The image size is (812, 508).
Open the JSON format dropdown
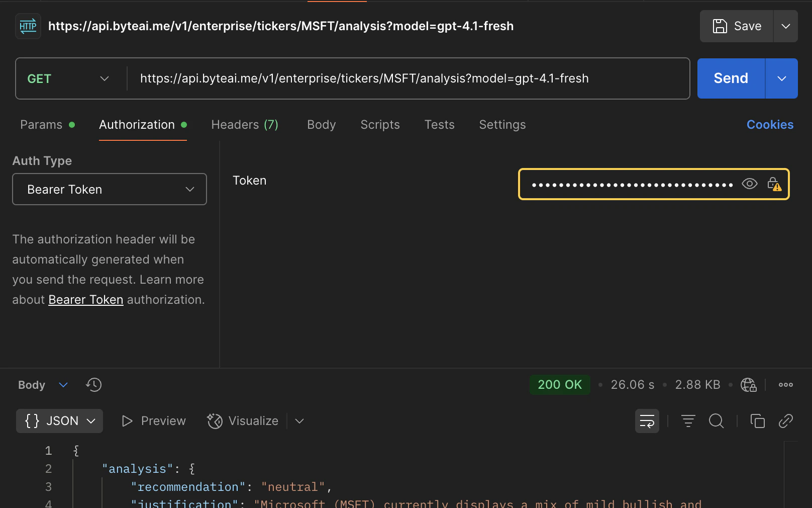59,421
